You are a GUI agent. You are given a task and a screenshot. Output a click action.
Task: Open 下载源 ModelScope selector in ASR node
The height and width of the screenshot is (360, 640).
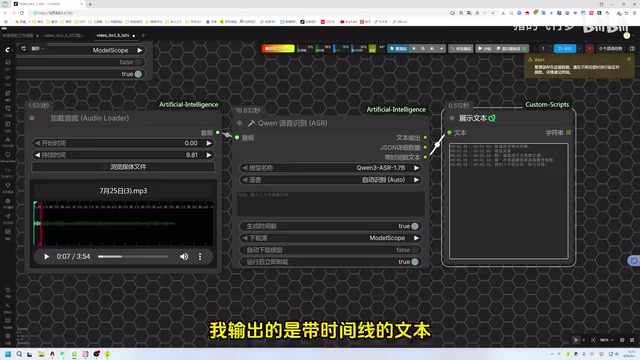[x=331, y=238]
